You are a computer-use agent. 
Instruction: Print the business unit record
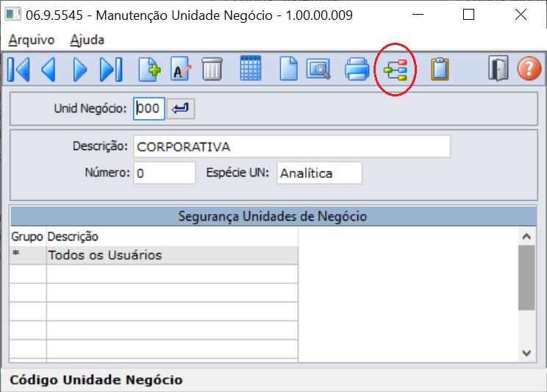(x=357, y=69)
